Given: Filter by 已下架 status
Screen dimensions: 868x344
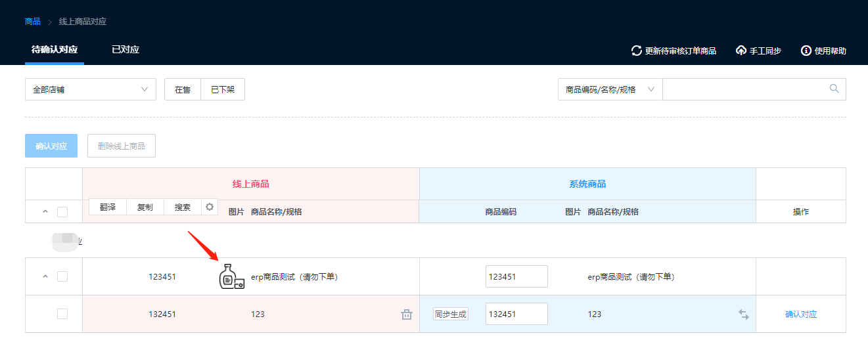Looking at the screenshot, I should click(223, 89).
